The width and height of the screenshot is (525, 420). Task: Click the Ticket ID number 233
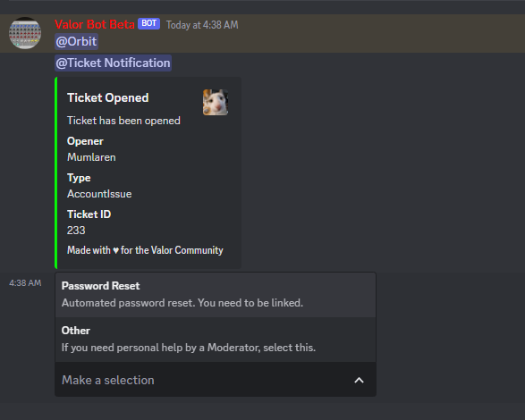pos(76,231)
